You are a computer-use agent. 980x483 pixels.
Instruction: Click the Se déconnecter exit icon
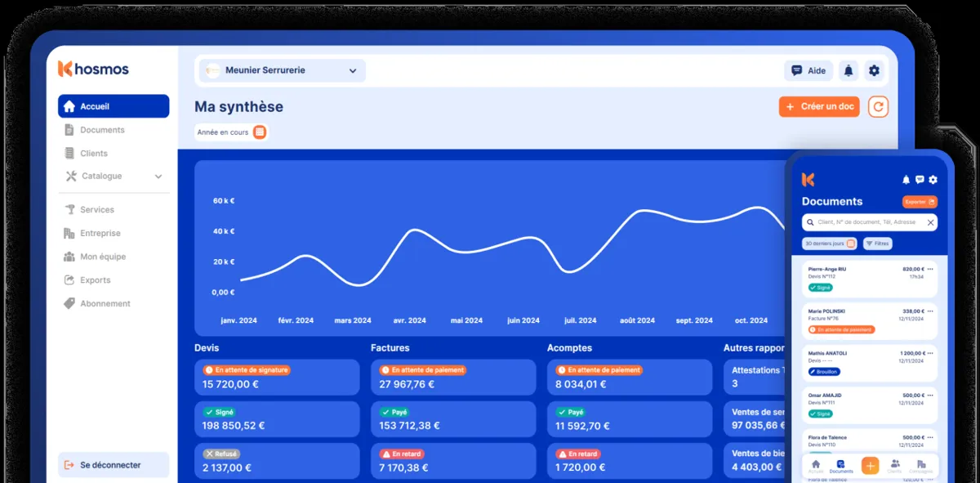(69, 465)
